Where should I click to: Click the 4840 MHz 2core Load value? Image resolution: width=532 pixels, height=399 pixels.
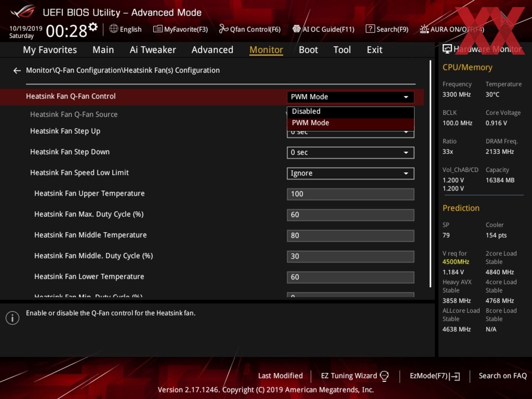[x=500, y=272]
